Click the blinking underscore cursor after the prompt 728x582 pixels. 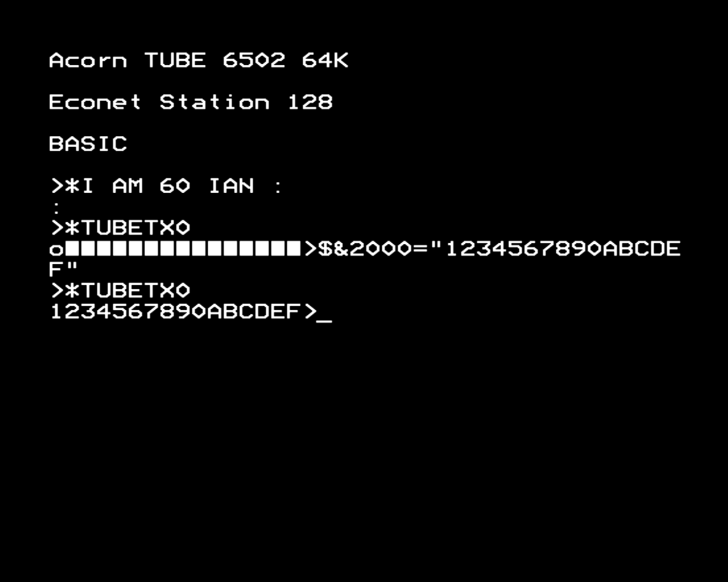coord(324,321)
